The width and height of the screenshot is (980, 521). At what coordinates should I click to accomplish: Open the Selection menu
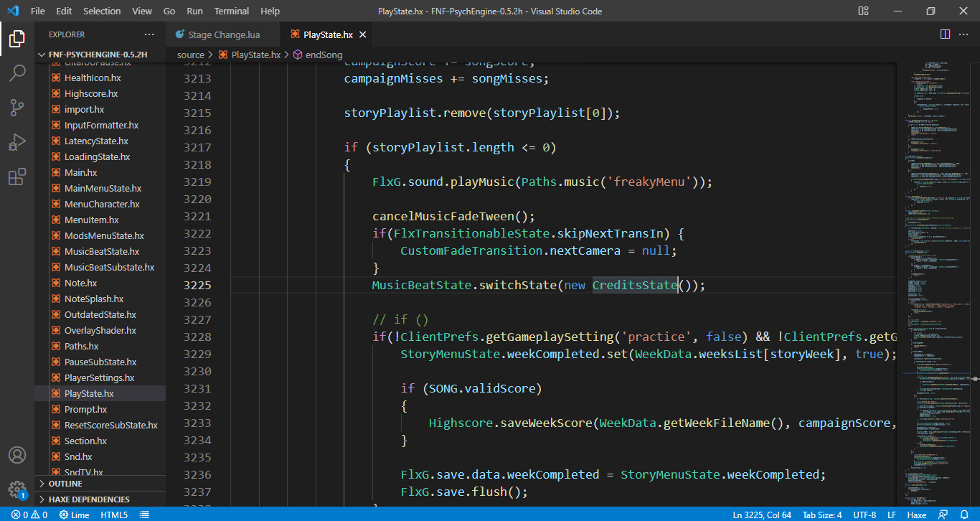click(102, 11)
